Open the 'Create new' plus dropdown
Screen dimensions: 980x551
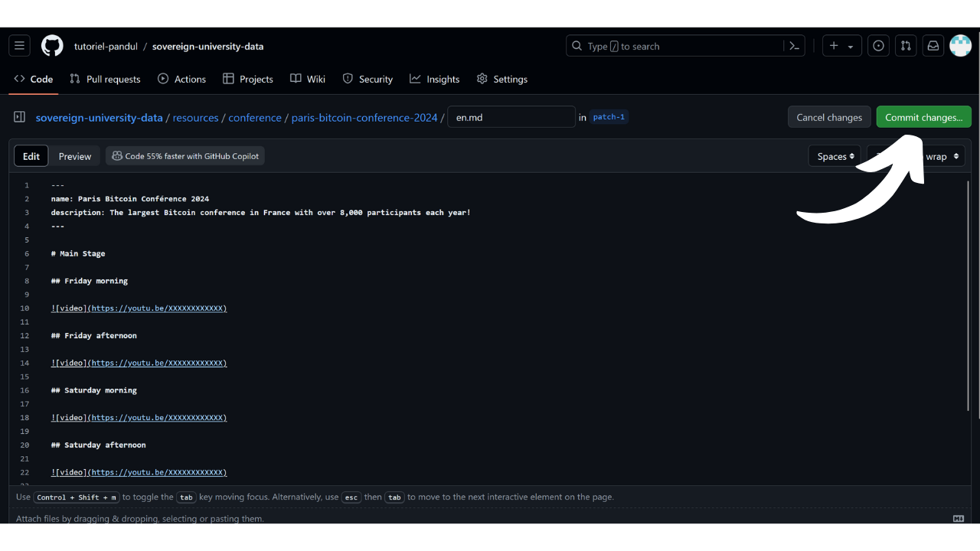pyautogui.click(x=842, y=46)
